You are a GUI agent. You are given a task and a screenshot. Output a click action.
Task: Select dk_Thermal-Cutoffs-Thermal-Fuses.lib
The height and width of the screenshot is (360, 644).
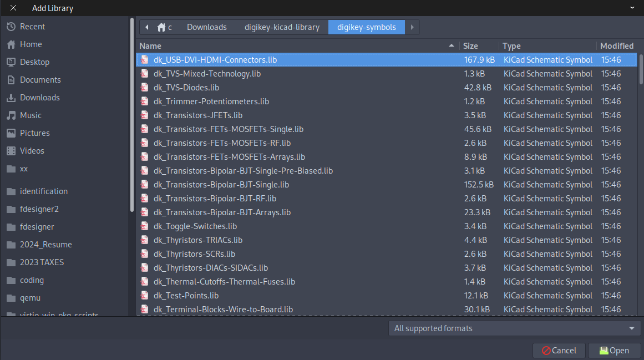(387, 282)
